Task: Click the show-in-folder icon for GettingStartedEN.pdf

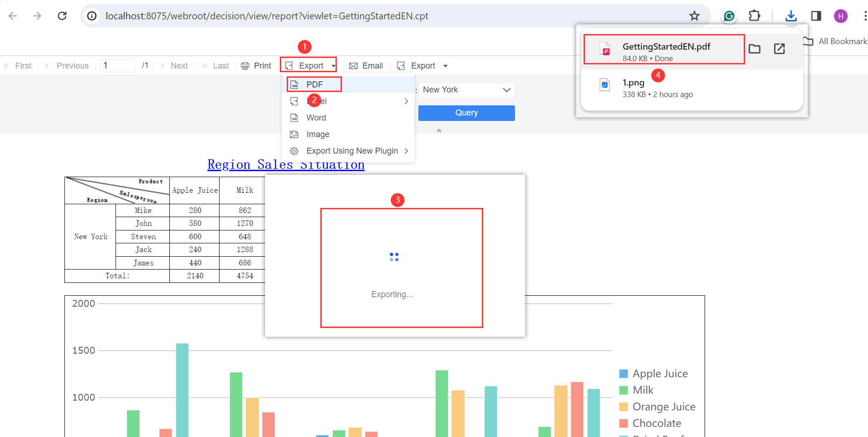Action: click(x=754, y=48)
